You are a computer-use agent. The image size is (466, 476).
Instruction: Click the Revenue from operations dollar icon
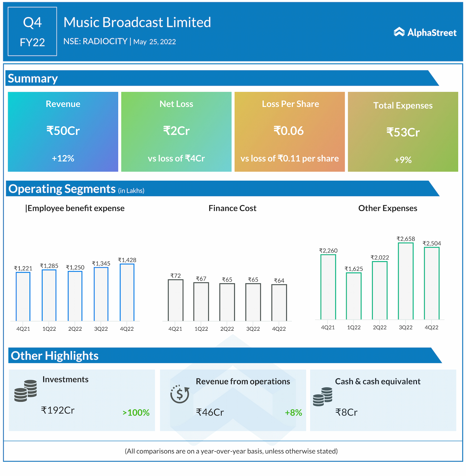(x=180, y=394)
